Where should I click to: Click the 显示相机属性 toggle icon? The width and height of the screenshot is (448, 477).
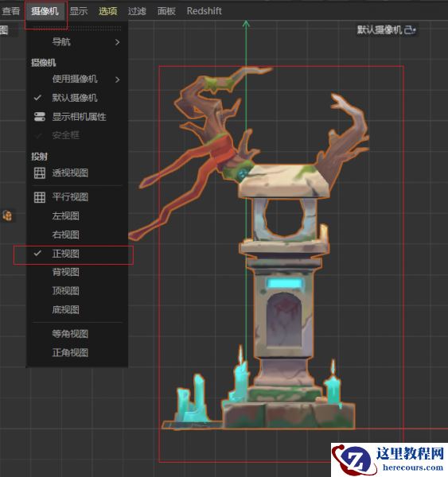click(x=40, y=117)
